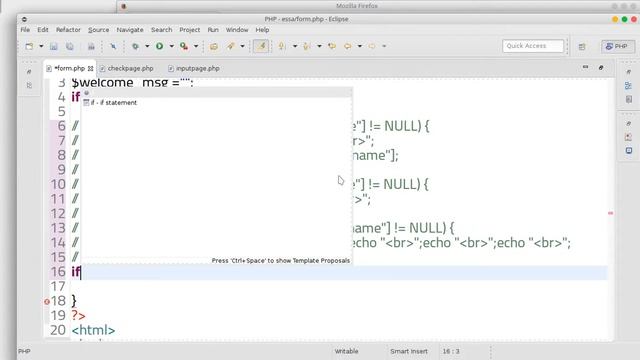Expand the Next Annotation dropdown
The height and width of the screenshot is (360, 640).
tap(295, 46)
